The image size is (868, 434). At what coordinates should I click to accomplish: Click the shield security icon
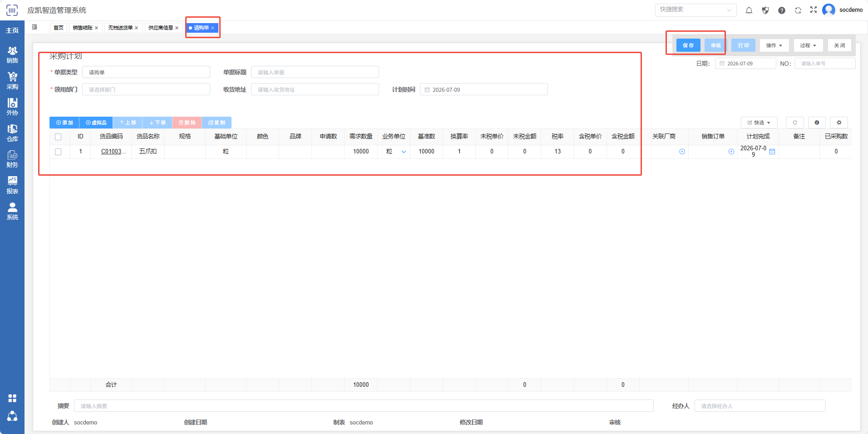(x=765, y=10)
